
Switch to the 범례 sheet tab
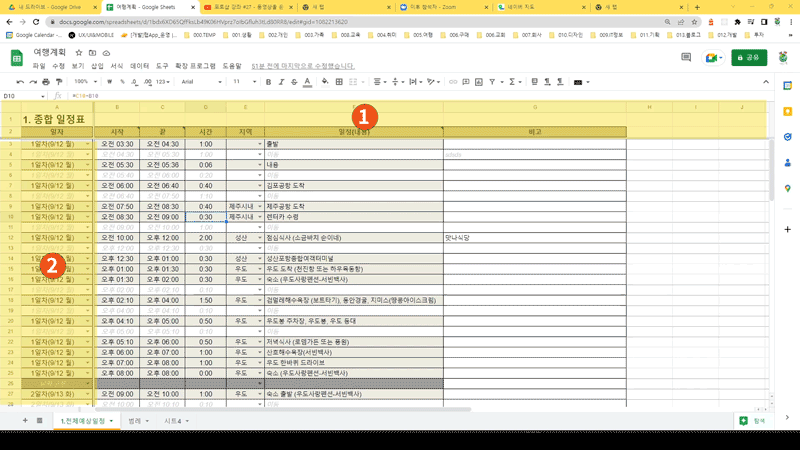pyautogui.click(x=138, y=421)
